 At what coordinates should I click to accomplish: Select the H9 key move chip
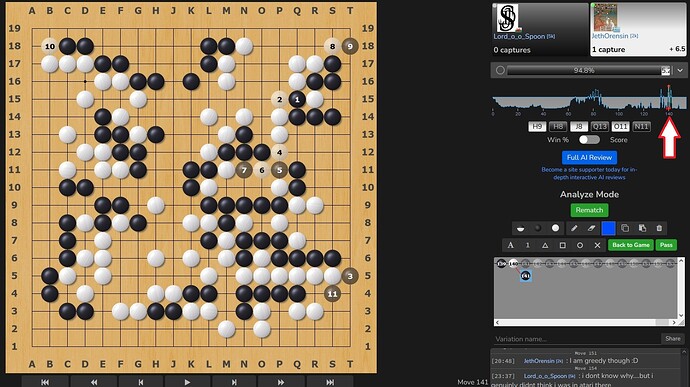pos(537,127)
